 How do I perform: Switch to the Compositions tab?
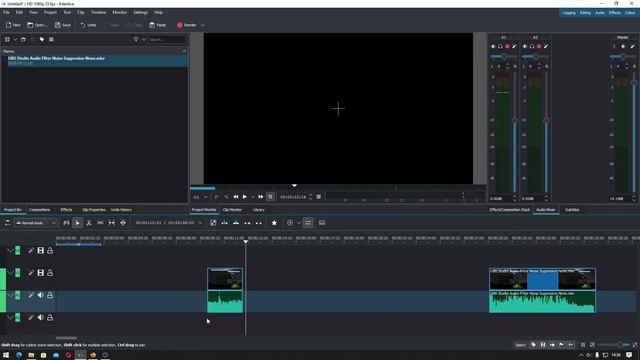[40, 210]
